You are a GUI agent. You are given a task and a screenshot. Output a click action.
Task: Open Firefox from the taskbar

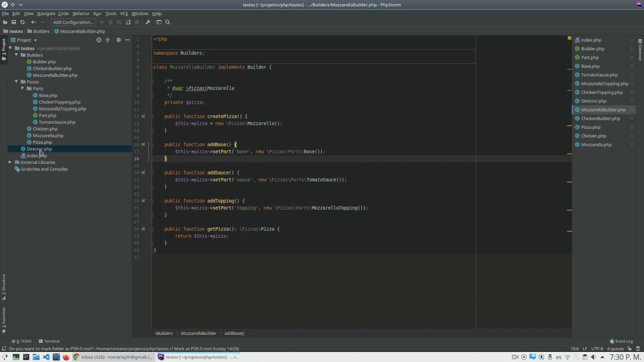tap(66, 357)
